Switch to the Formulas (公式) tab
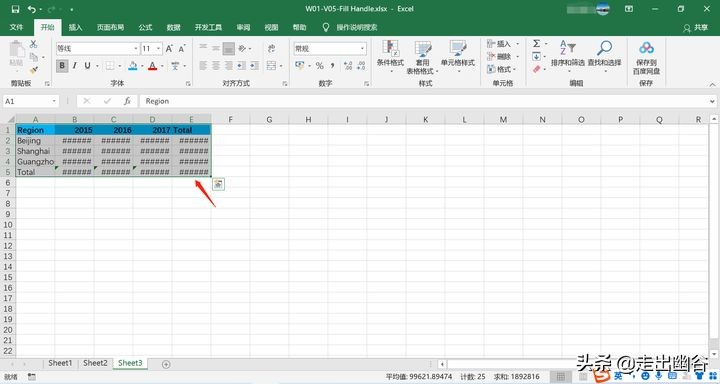The height and width of the screenshot is (384, 720). tap(145, 28)
